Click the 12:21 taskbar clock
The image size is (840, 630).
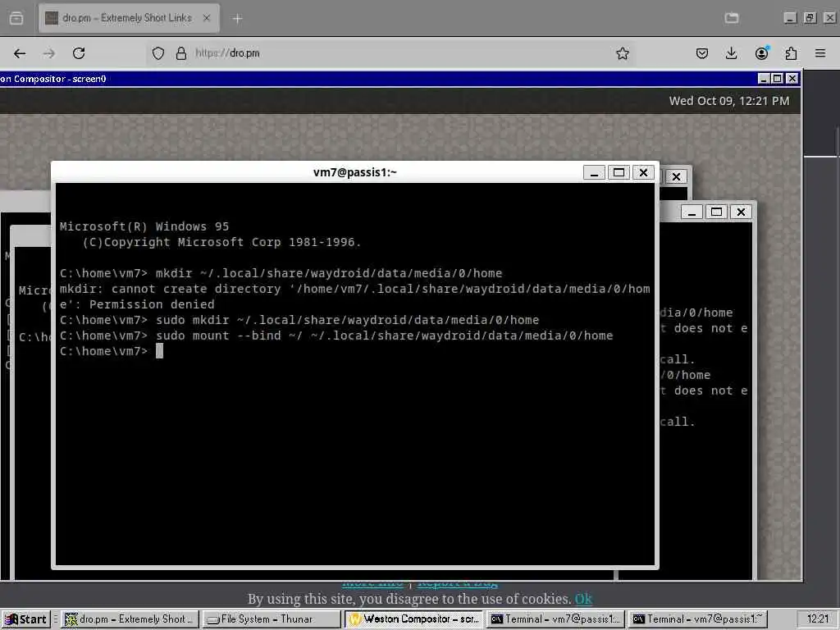(x=817, y=619)
